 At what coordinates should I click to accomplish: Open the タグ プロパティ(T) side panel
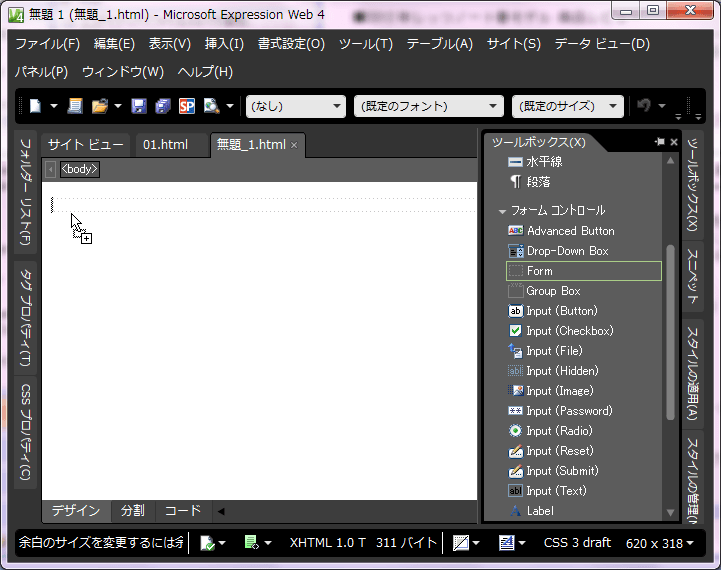26,318
